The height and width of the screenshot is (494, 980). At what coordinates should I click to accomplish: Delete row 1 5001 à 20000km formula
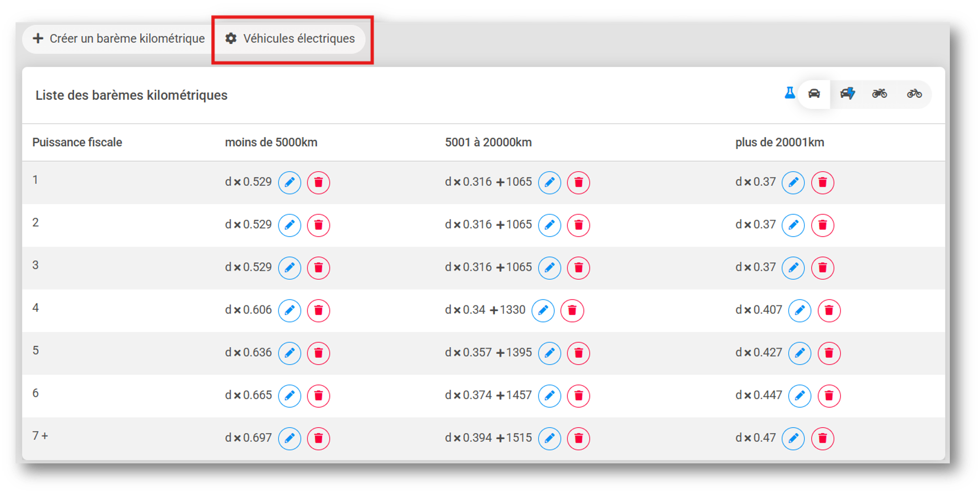tap(579, 182)
